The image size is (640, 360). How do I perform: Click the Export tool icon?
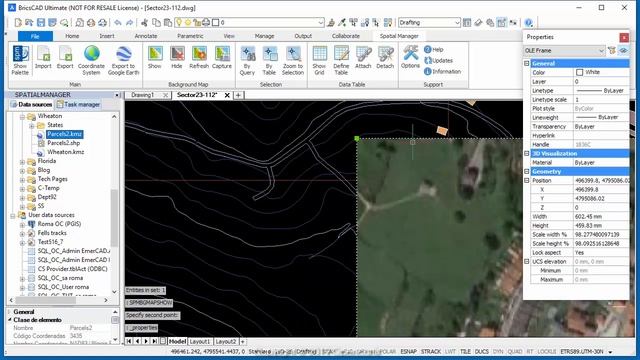[x=65, y=57]
